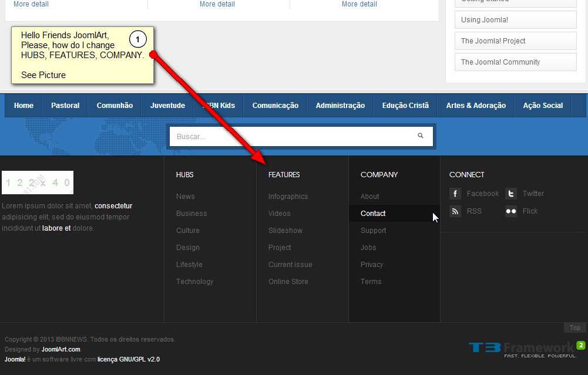Click the Facebook icon under Connect
This screenshot has height=375, width=588.
tap(455, 194)
